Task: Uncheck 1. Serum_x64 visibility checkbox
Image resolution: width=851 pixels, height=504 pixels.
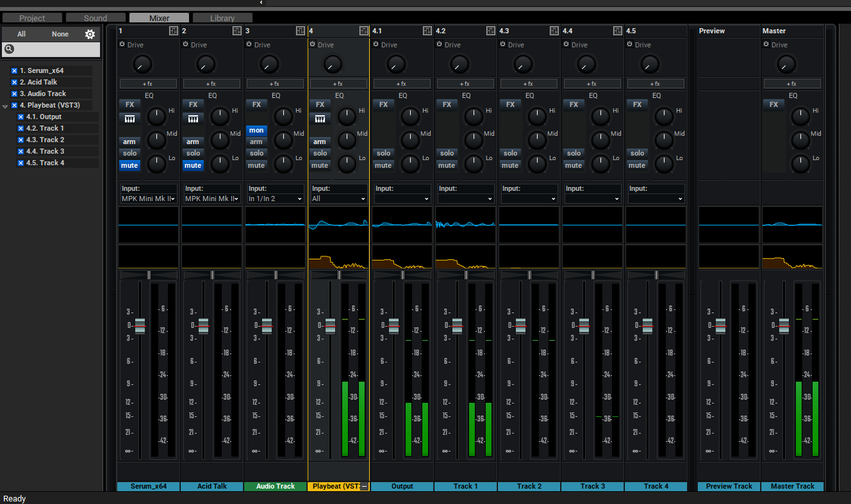Action: 14,70
